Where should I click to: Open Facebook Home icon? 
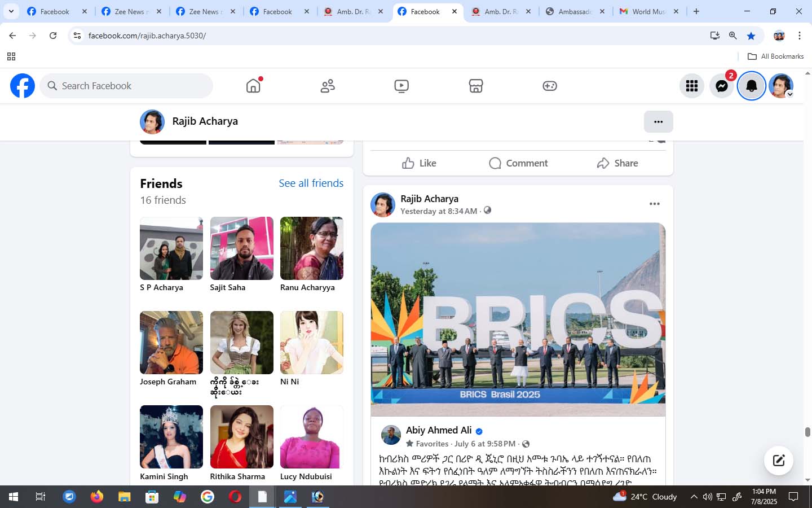click(x=253, y=86)
